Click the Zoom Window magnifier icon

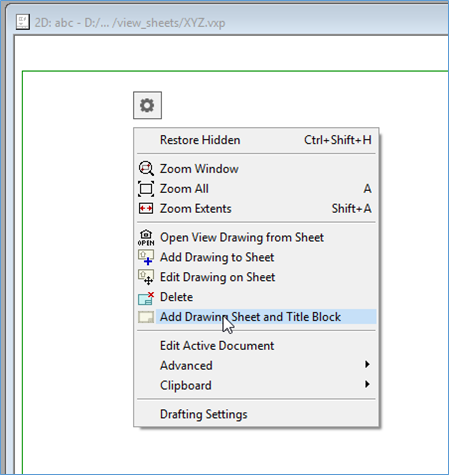pyautogui.click(x=146, y=169)
